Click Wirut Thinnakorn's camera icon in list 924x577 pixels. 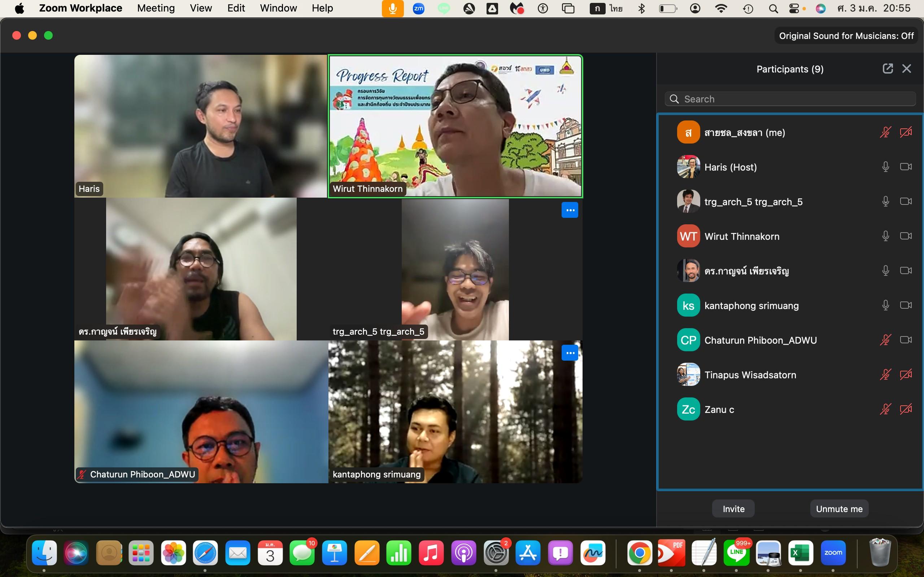click(906, 236)
